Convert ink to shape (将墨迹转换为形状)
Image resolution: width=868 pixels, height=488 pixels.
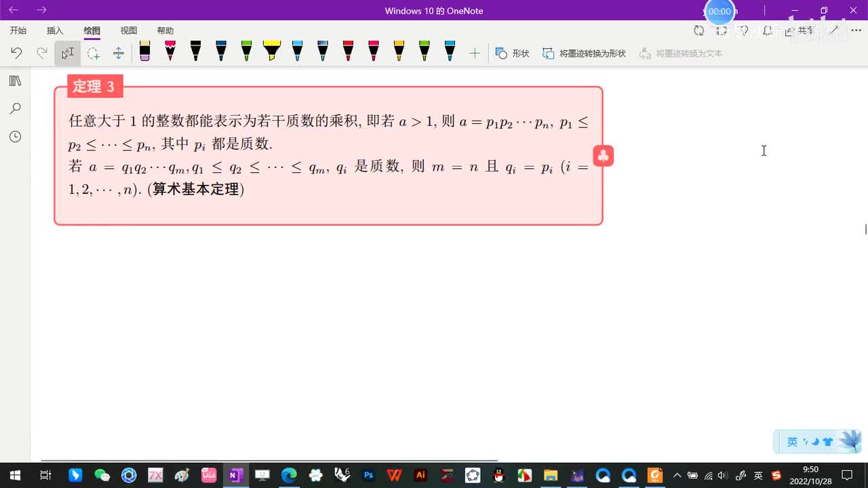(584, 53)
